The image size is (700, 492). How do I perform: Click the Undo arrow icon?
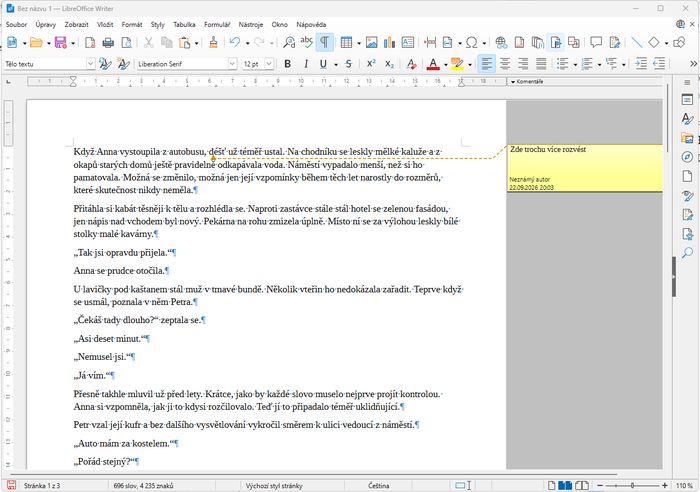coord(235,42)
